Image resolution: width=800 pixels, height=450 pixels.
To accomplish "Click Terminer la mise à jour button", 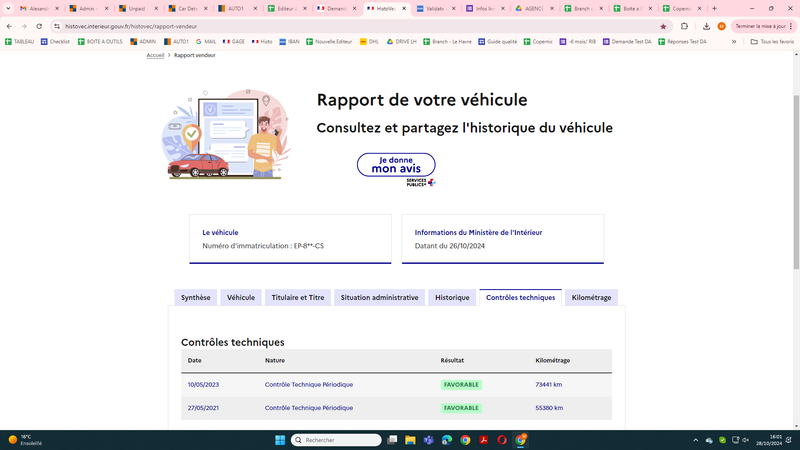I will [764, 26].
